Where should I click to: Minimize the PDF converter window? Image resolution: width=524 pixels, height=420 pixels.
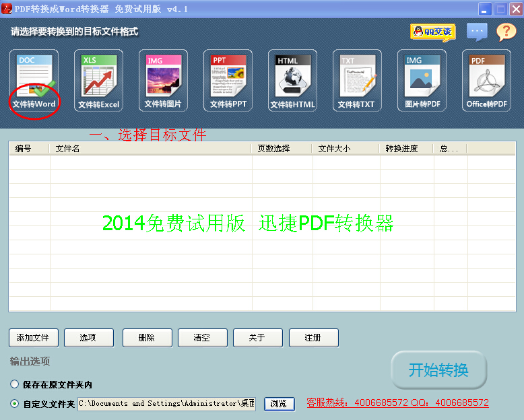[484, 9]
